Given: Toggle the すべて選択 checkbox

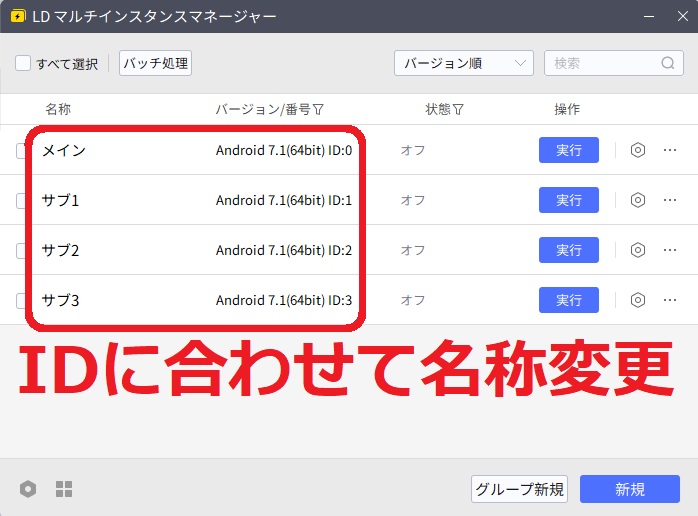Looking at the screenshot, I should pyautogui.click(x=23, y=64).
